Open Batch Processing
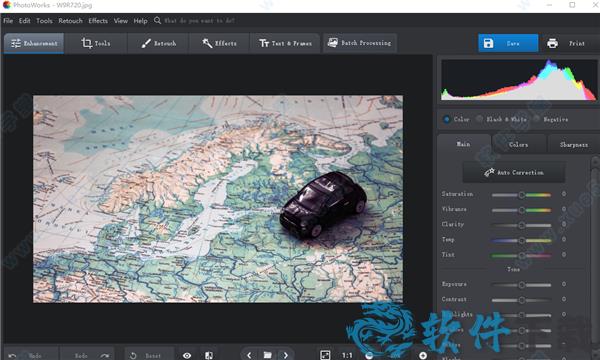The image size is (600, 360). [x=360, y=43]
